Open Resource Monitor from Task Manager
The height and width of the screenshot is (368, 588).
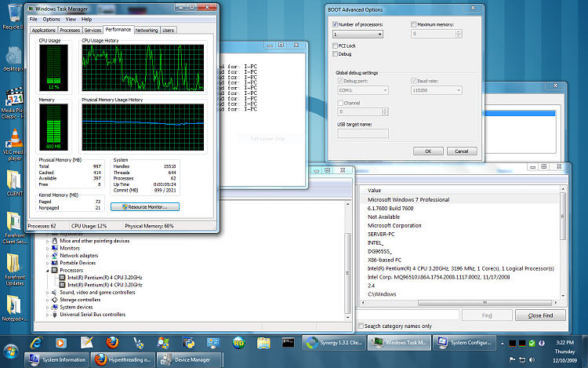point(145,206)
